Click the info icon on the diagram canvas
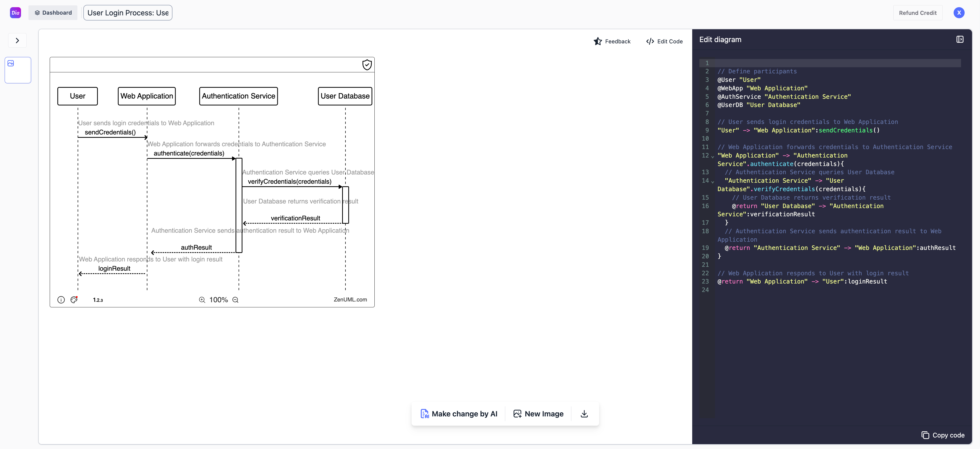Viewport: 980px width, 449px height. point(61,300)
